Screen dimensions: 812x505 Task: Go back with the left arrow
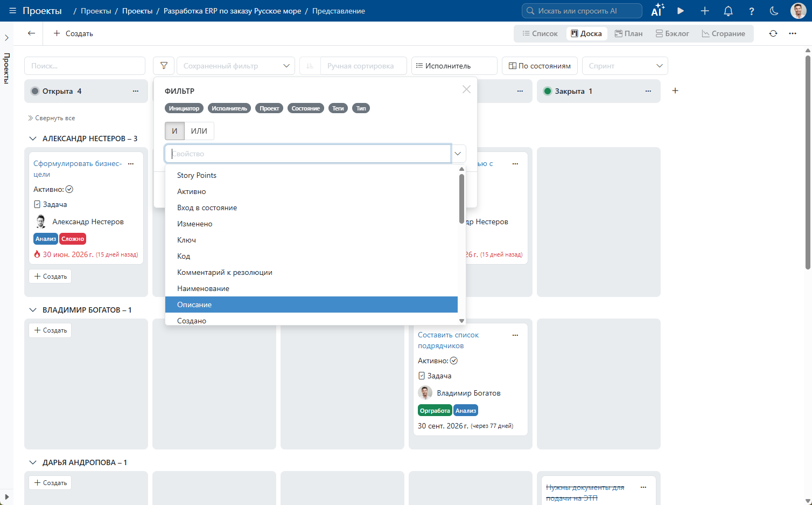32,33
